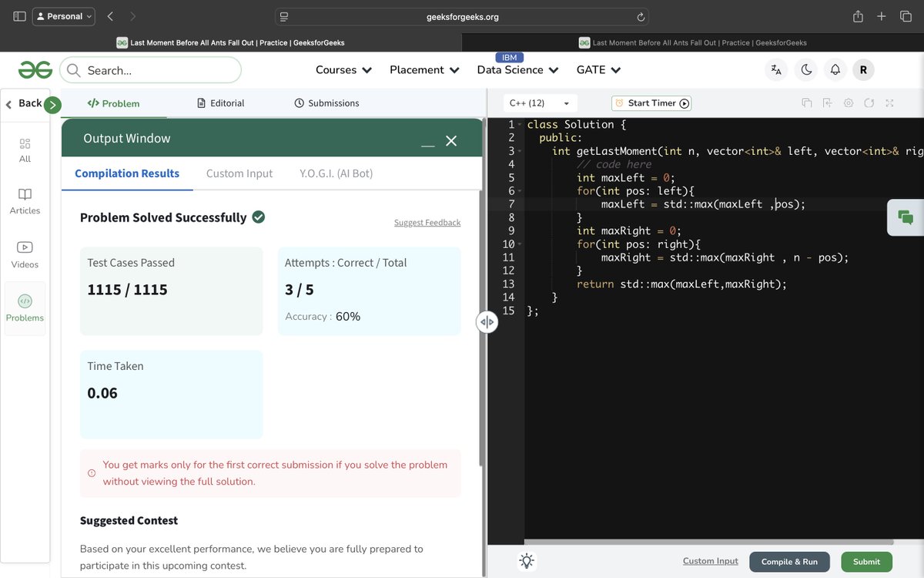Click the '1115 / 1115' test cases value

click(127, 290)
